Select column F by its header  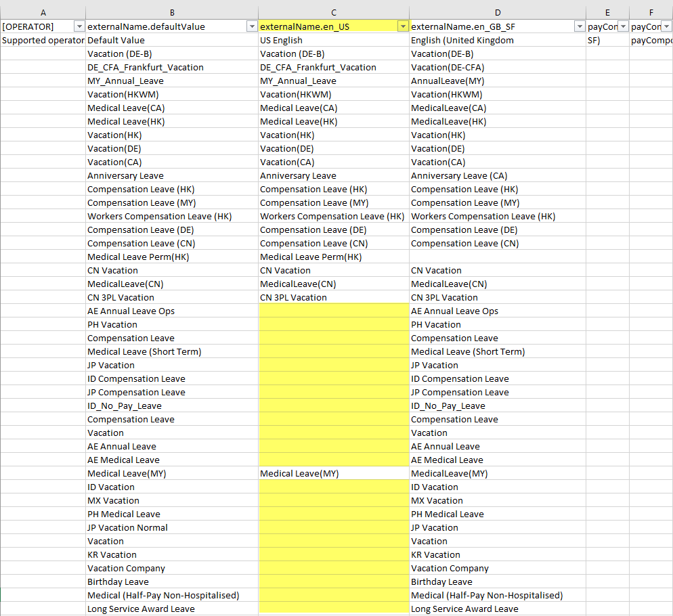[651, 13]
